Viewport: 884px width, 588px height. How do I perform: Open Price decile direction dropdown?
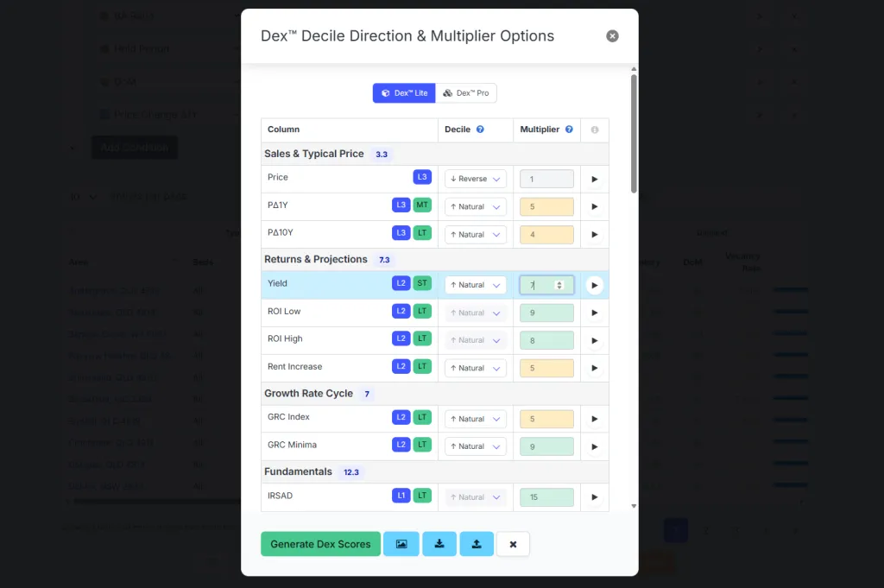click(476, 179)
